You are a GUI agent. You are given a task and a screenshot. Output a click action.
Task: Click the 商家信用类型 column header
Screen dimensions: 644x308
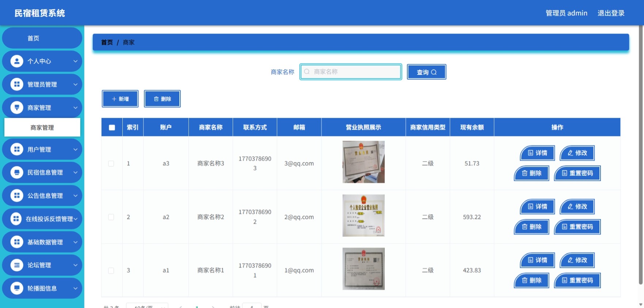pos(428,127)
